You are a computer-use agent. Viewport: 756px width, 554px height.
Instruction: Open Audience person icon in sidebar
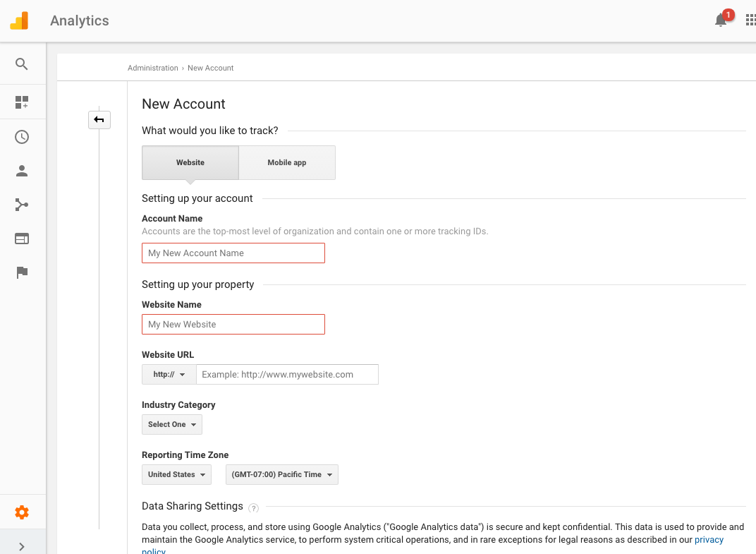click(22, 171)
